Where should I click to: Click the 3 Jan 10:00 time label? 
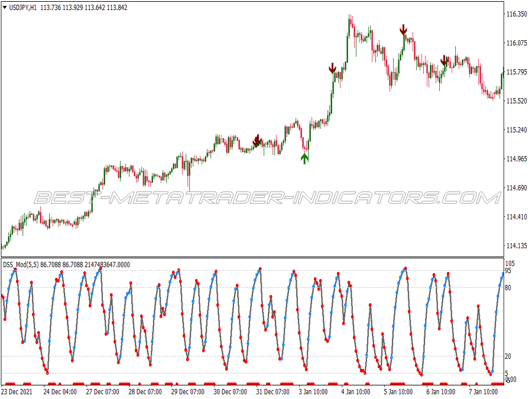coord(313,392)
